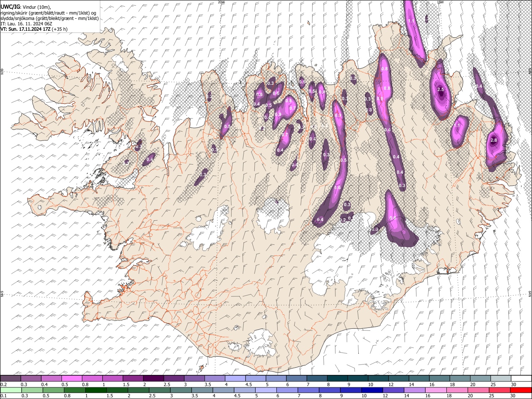Click the top-row swatch between 12 and 14

click(x=398, y=378)
